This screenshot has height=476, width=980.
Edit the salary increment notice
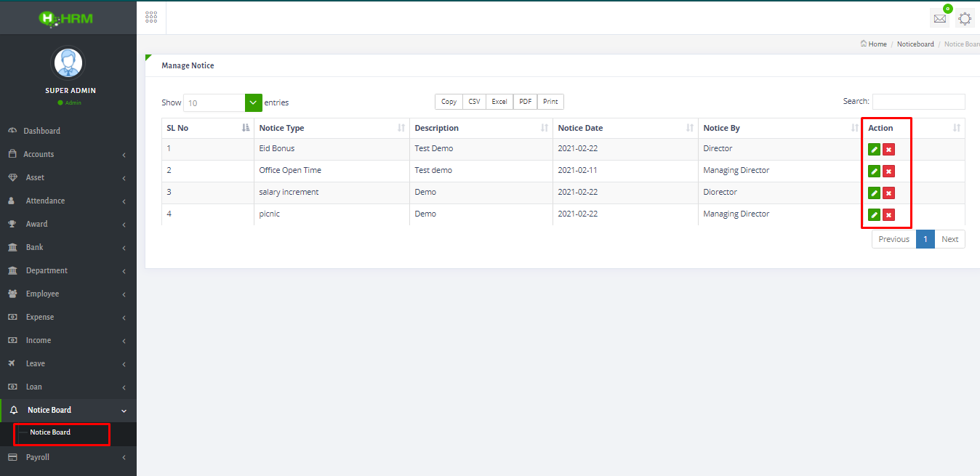pyautogui.click(x=874, y=193)
